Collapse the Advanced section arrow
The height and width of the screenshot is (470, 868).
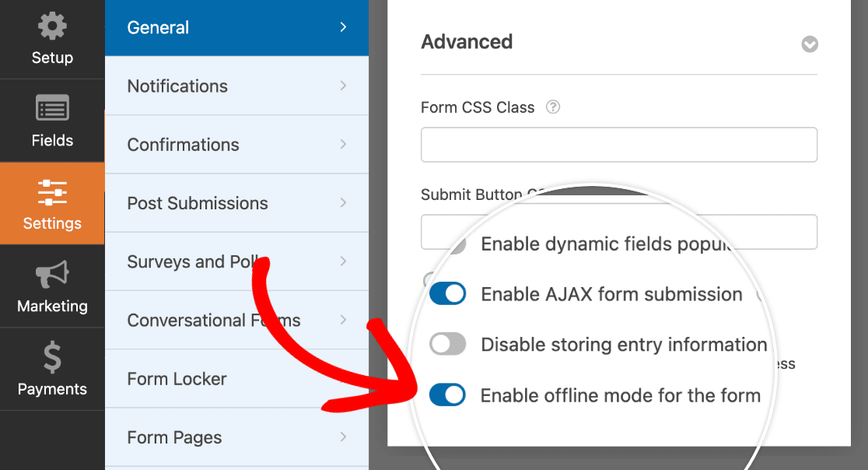[810, 44]
